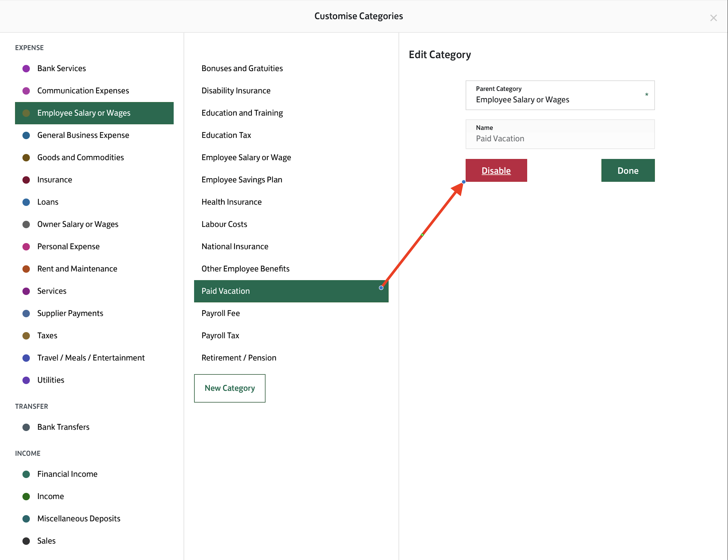This screenshot has height=560, width=728.
Task: Click the Name input field
Action: 560,134
